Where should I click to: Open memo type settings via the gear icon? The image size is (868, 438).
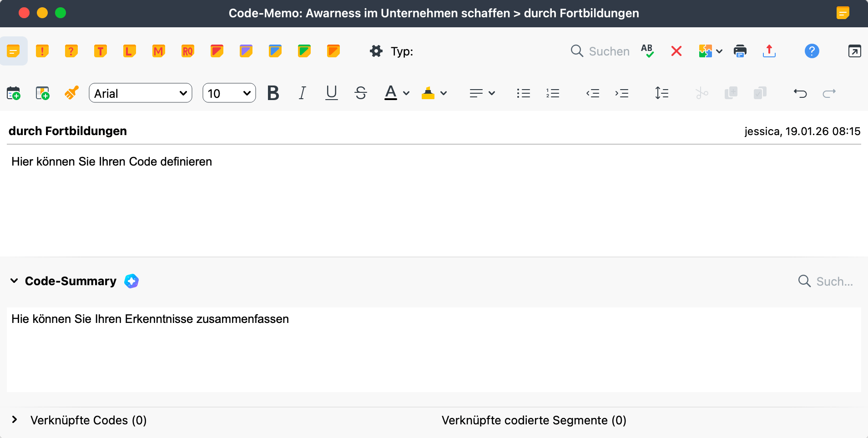(376, 51)
